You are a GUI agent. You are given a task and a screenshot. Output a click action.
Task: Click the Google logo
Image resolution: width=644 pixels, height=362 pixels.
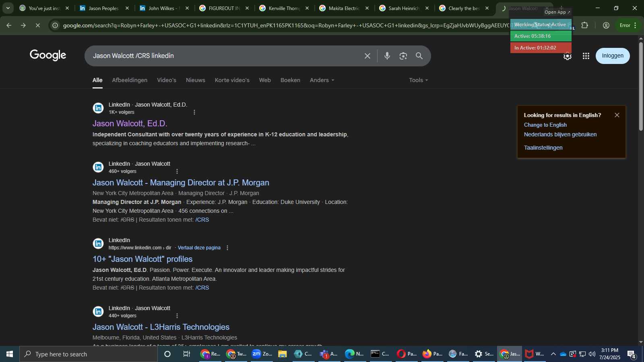pyautogui.click(x=48, y=56)
